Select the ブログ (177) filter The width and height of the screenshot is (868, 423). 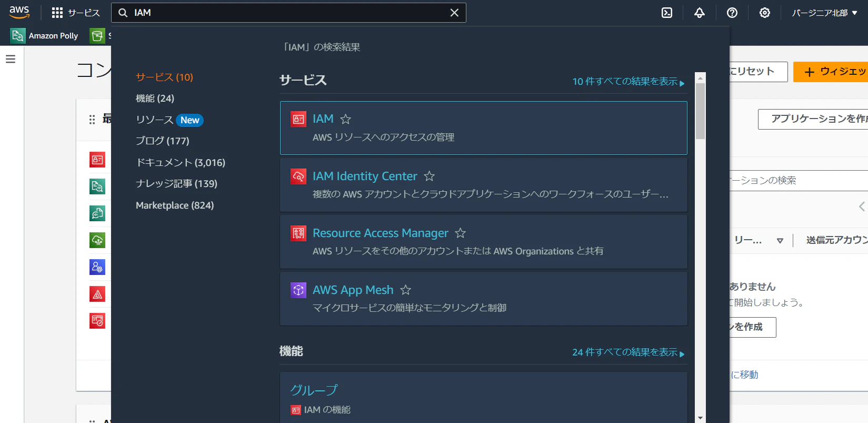[162, 141]
